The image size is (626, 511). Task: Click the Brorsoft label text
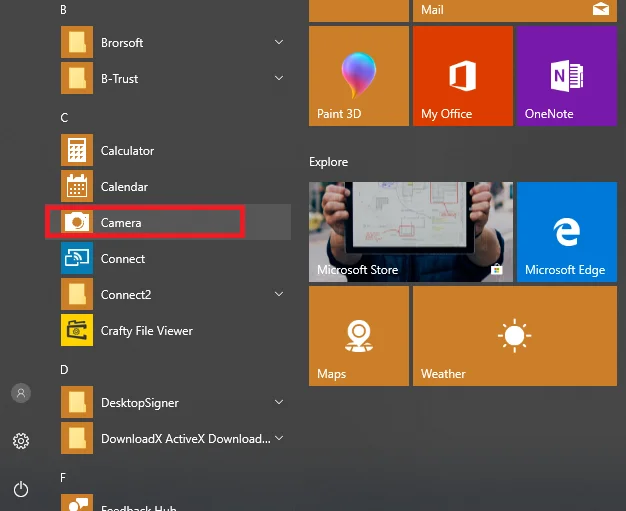point(122,43)
